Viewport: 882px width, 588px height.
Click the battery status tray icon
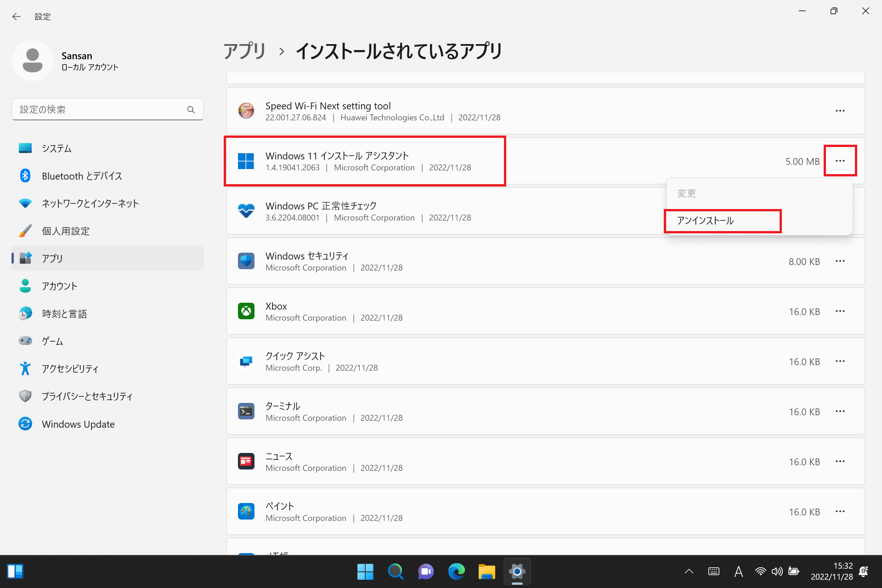[x=793, y=571]
